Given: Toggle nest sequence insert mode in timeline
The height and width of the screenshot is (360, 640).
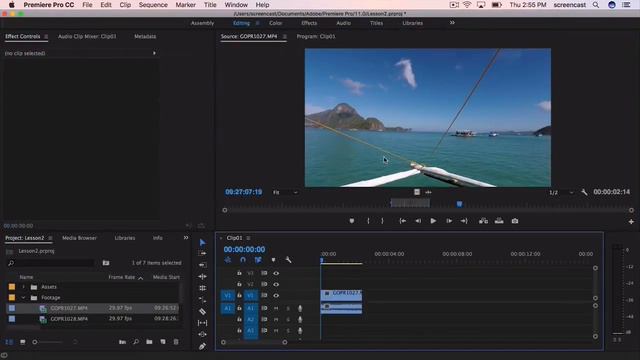Looking at the screenshot, I should click(x=228, y=260).
